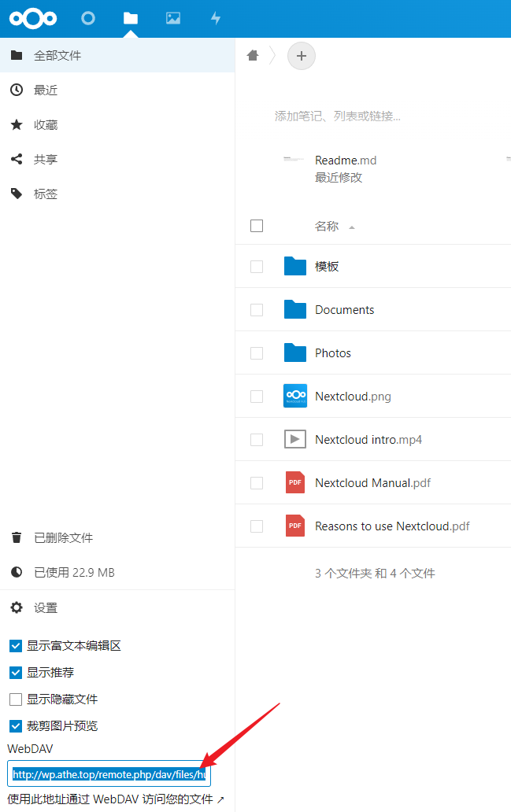Screen dimensions: 511x812
Task: Open 标签 tags view
Action: pos(117,194)
